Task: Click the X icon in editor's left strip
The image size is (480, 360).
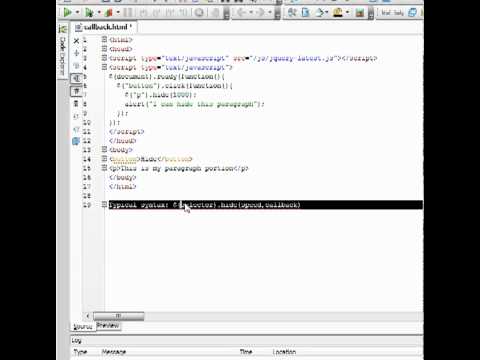Action: pyautogui.click(x=76, y=41)
